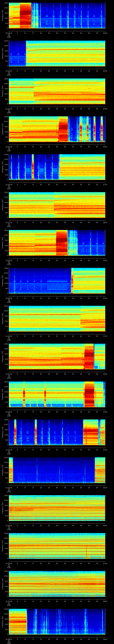
Task: Select the 29:00 end time label
Action: coord(105,260)
